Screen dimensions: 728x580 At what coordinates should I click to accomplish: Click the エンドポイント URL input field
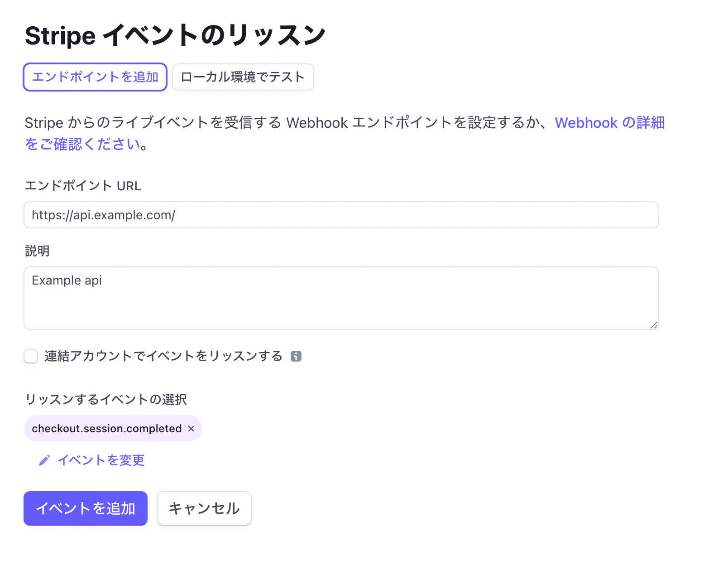coord(341,215)
